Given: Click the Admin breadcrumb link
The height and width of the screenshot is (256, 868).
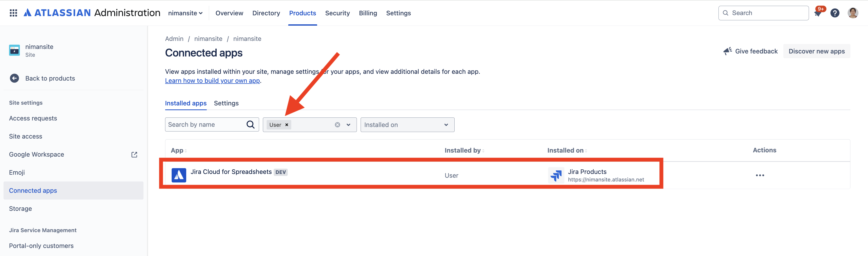Looking at the screenshot, I should tap(174, 39).
